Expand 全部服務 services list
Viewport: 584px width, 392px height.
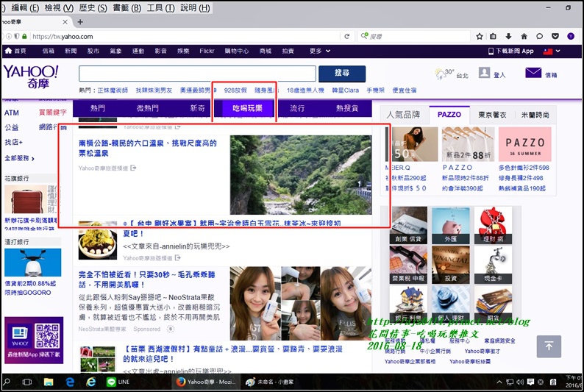19,158
